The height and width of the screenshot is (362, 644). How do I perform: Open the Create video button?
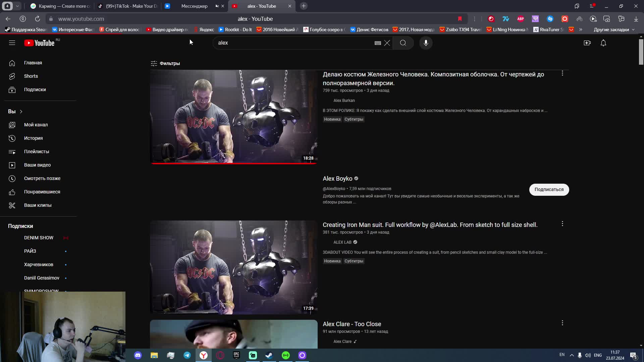coord(587,43)
